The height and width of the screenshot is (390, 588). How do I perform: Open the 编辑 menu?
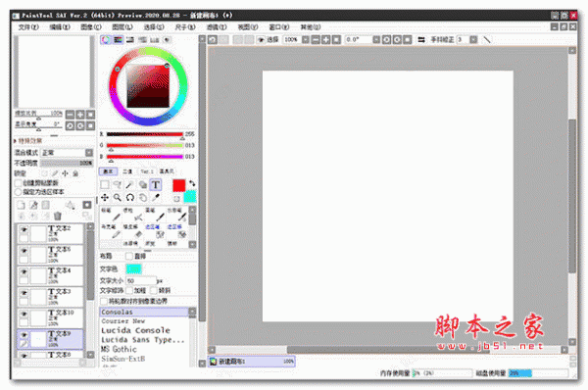[x=60, y=27]
